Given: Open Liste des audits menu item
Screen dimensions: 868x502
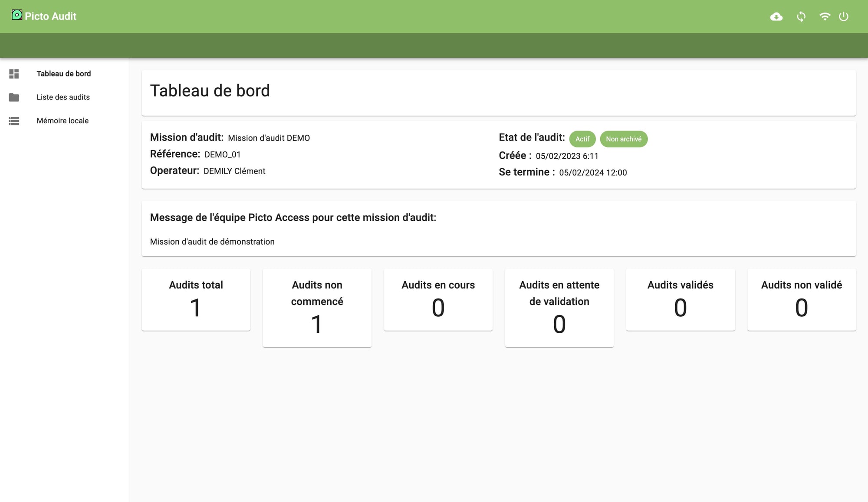Looking at the screenshot, I should pos(63,97).
